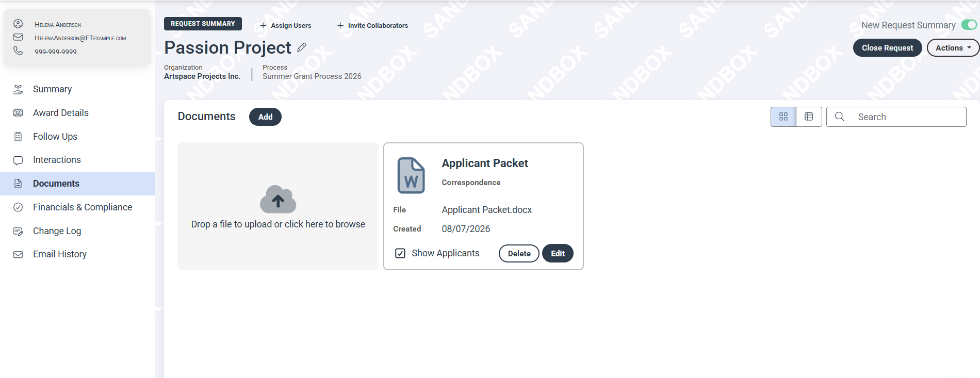Click the magnifier icon in search box
The image size is (980, 378).
coord(840,117)
